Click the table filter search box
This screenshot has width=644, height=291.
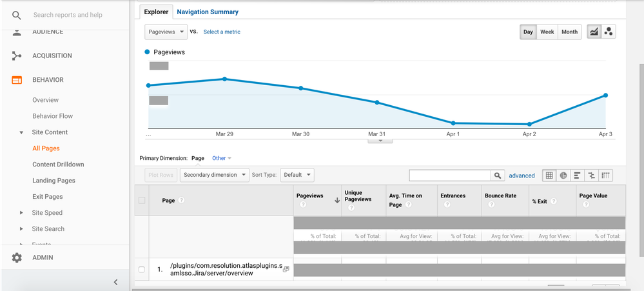click(x=450, y=176)
